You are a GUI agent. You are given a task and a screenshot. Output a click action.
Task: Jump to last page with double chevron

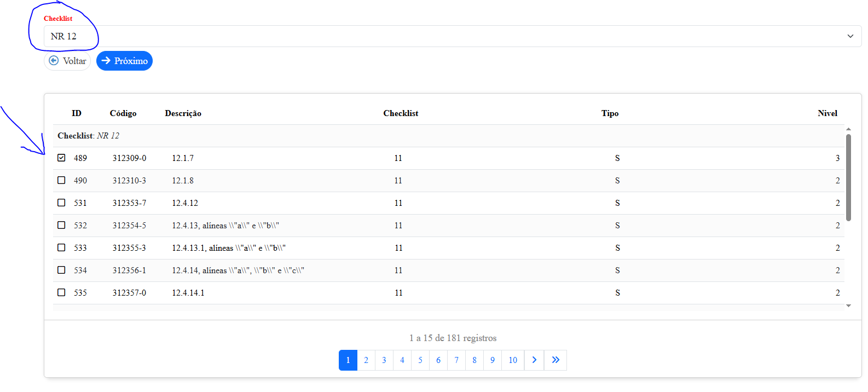click(x=555, y=360)
